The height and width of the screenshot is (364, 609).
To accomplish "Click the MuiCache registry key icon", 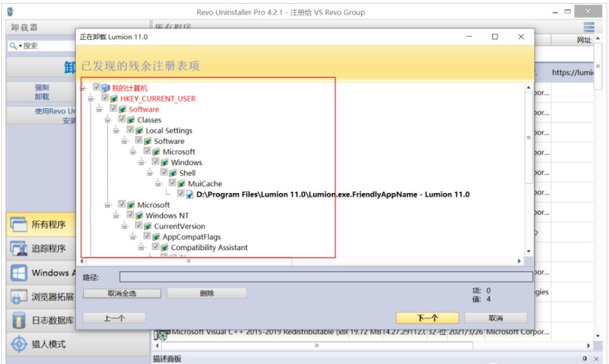I will coord(182,183).
